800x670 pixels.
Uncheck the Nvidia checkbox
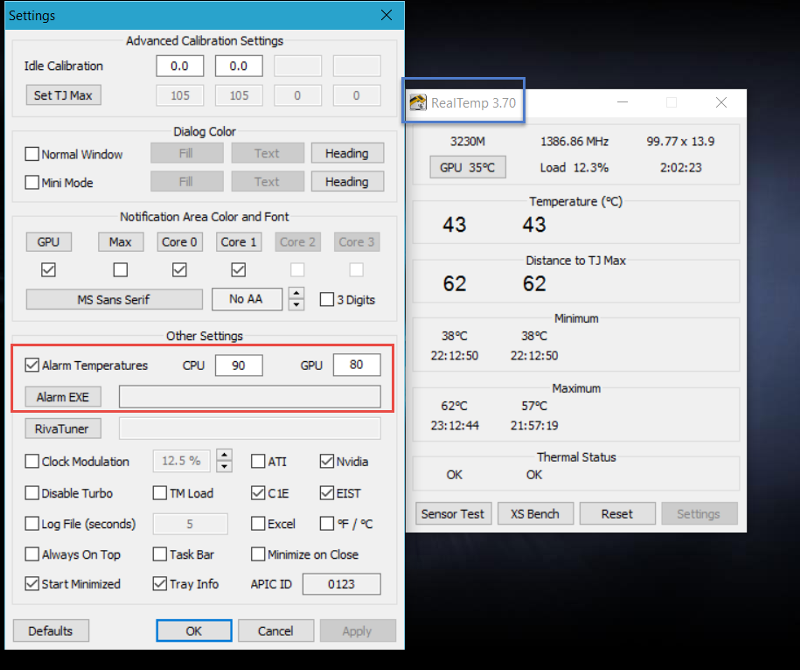tap(327, 461)
